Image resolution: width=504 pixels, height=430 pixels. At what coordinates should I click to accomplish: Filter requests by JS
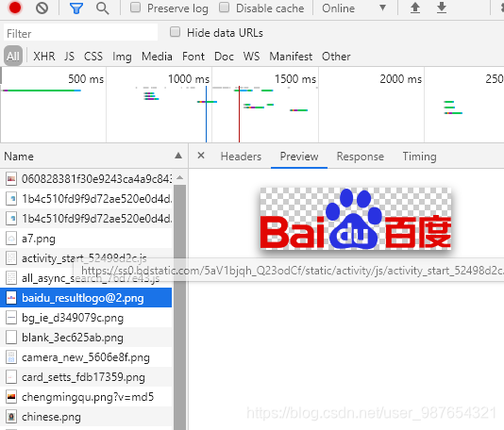point(69,57)
